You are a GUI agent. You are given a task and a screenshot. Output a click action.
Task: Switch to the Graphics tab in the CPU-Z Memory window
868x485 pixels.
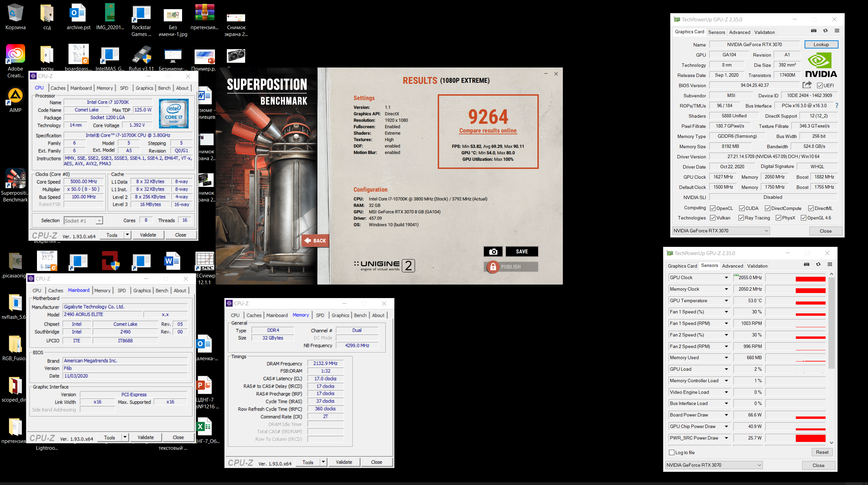click(x=340, y=315)
